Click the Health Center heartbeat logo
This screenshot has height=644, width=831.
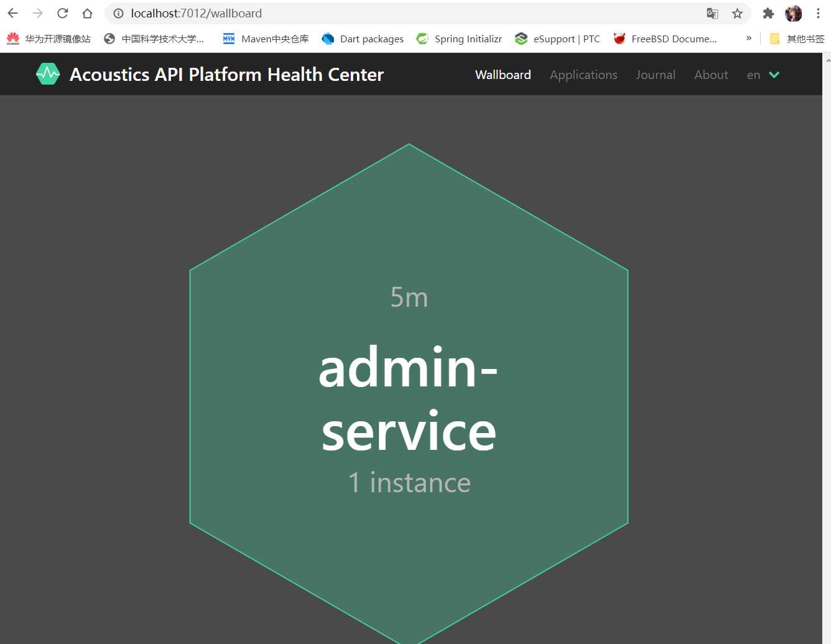click(48, 74)
